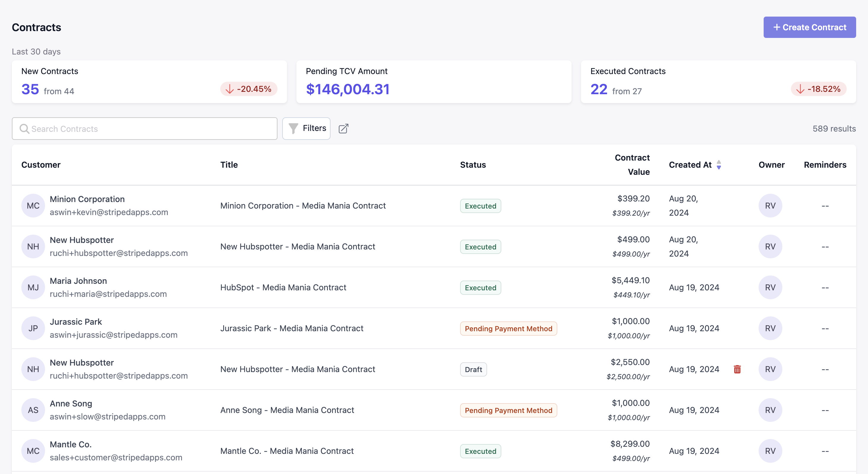Open Minion Corporation - Media Mania Contract
Screen dimensions: 868x474
pos(303,206)
